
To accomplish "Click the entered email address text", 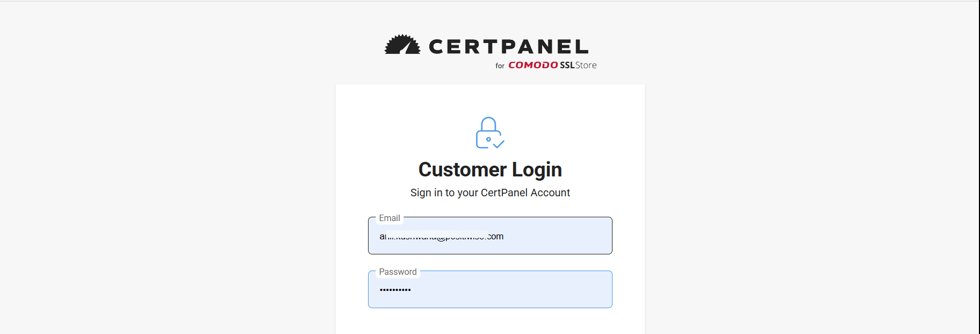I will click(441, 236).
